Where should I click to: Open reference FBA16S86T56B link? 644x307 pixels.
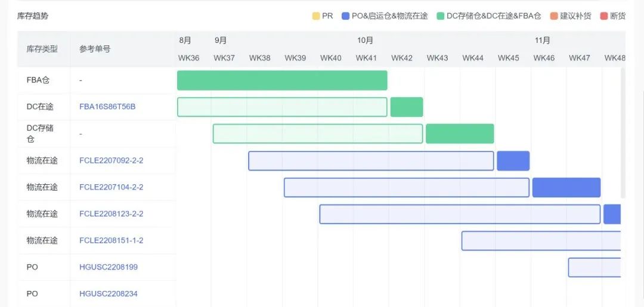(x=107, y=107)
